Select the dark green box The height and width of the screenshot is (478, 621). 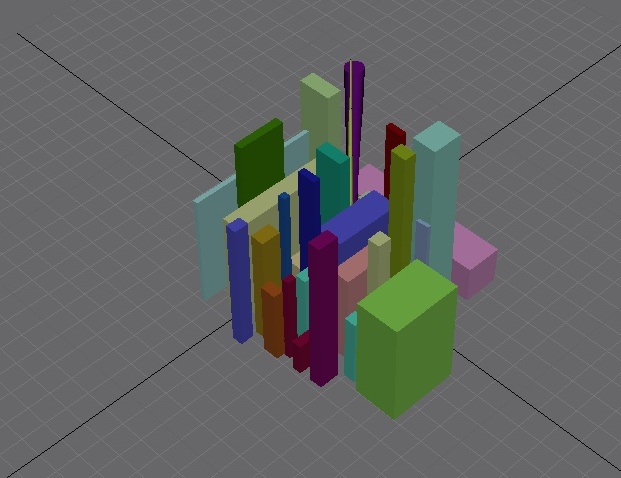pos(259,162)
